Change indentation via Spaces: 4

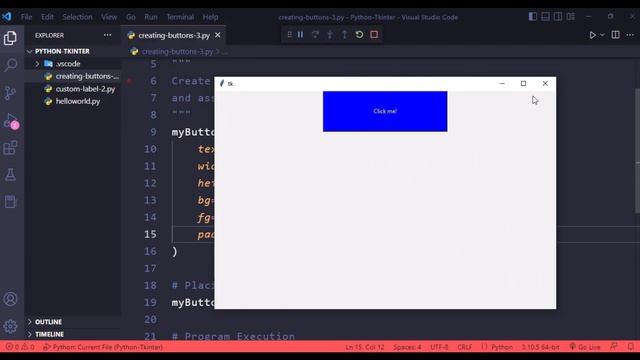(407, 347)
